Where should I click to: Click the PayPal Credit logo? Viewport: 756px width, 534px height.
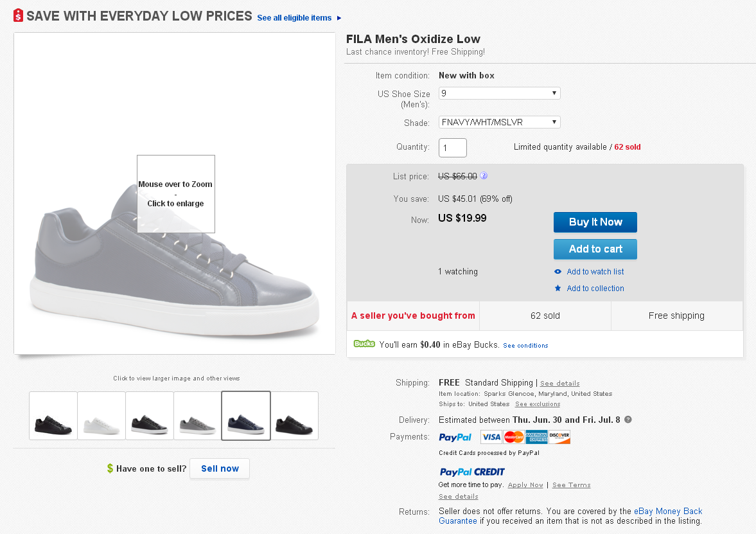pos(472,472)
